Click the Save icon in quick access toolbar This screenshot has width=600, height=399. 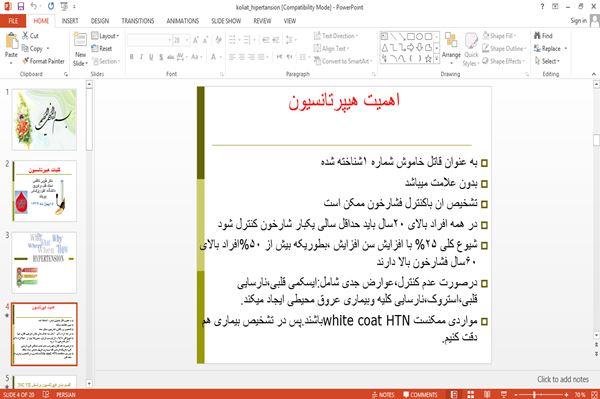coord(21,6)
